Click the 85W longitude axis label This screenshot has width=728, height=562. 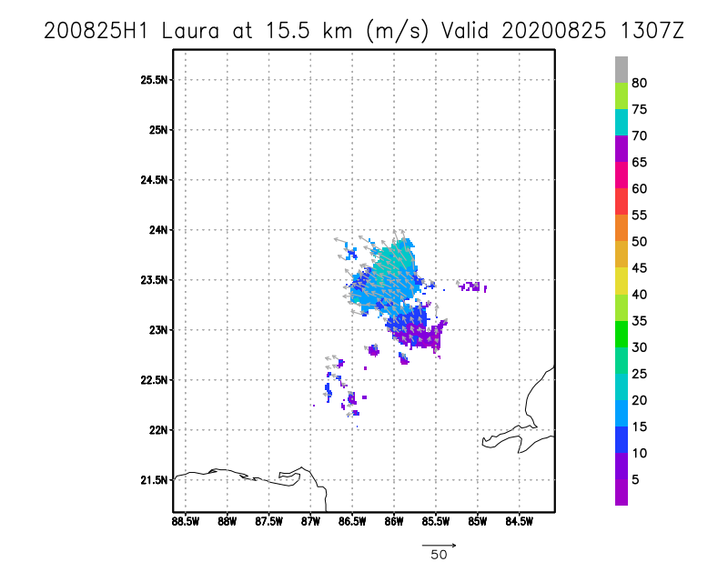[477, 522]
